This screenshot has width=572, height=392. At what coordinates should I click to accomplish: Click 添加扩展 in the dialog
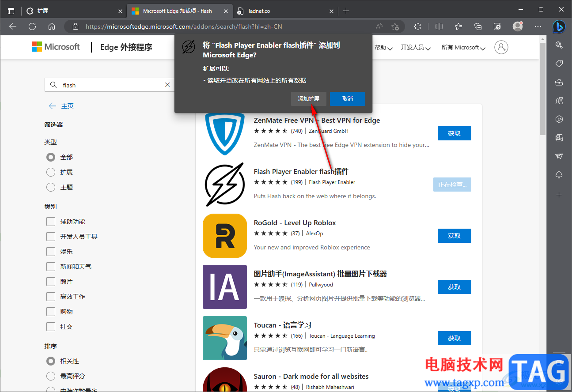click(x=309, y=99)
